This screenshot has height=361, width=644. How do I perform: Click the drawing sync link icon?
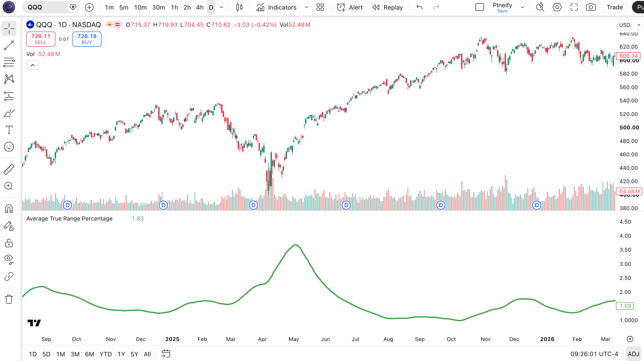click(9, 277)
